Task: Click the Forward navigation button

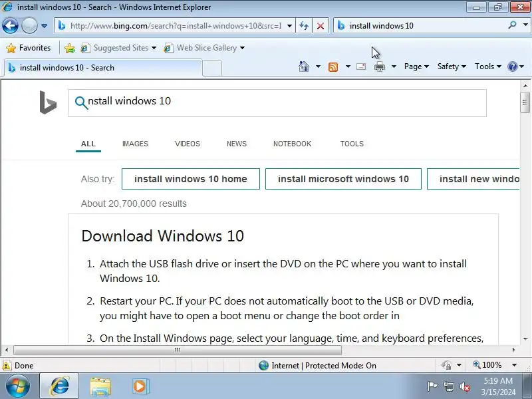Action: [x=29, y=25]
